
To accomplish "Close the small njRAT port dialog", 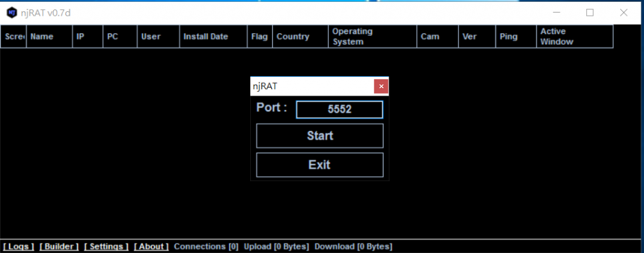I will click(x=381, y=86).
